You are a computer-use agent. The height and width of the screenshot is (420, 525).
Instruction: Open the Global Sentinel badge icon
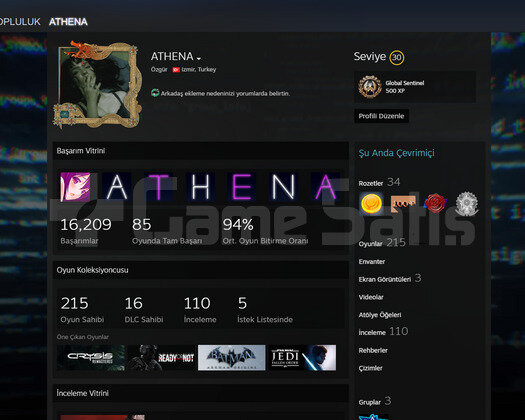point(370,87)
